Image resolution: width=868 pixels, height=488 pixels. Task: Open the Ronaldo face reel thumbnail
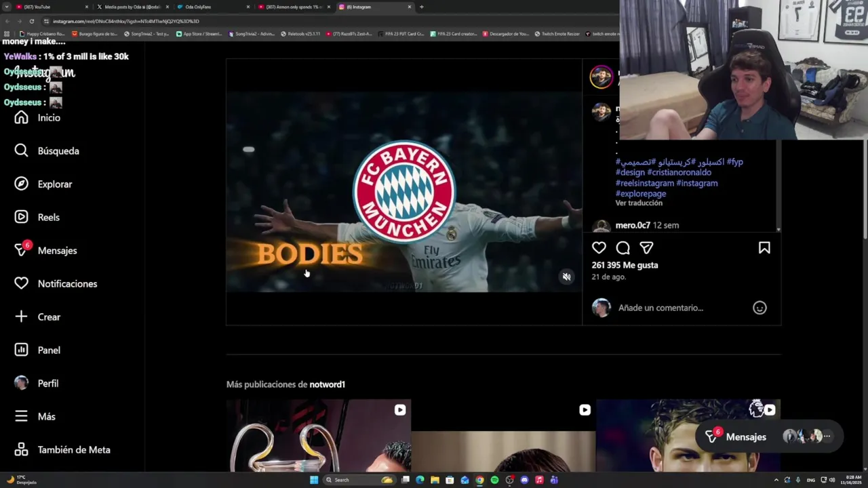[688, 435]
